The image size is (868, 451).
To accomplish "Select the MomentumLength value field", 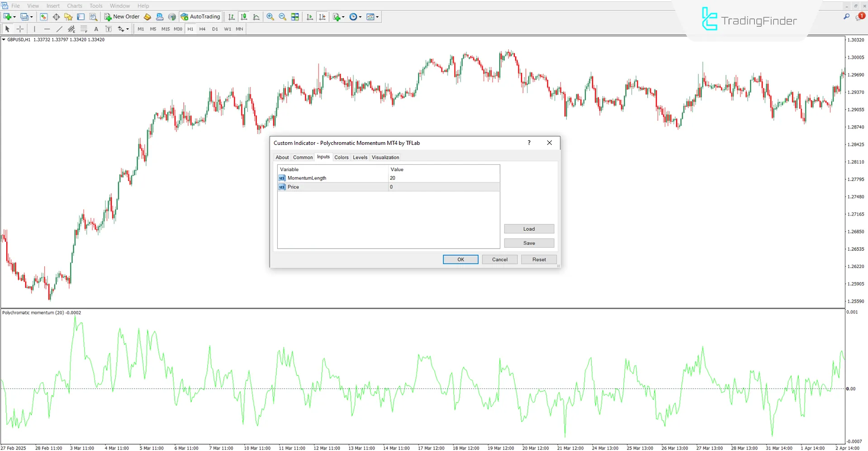I will 443,178.
